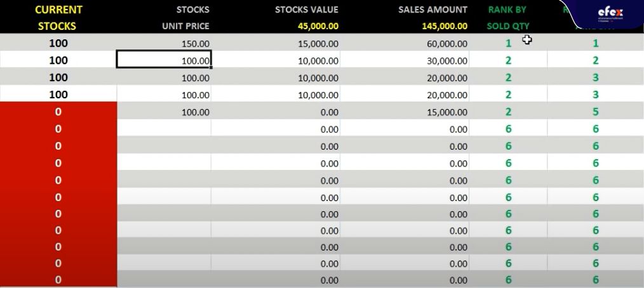Click the STOCKS VALUE header label
644x288 pixels.
click(306, 10)
